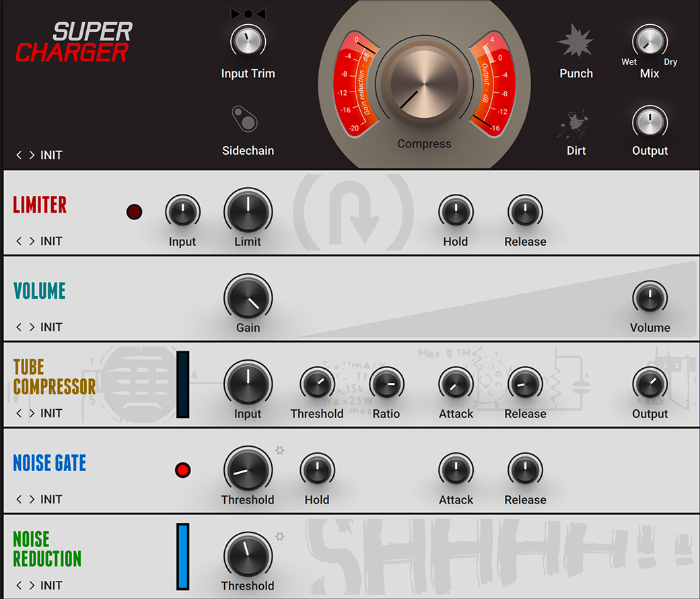The width and height of the screenshot is (700, 599).
Task: Click the Supercharger Output knob
Action: click(650, 122)
